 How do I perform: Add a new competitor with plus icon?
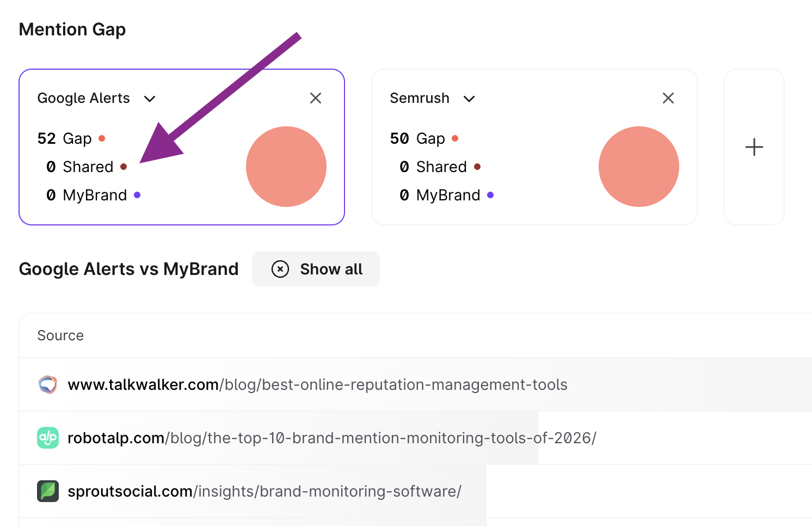point(754,147)
